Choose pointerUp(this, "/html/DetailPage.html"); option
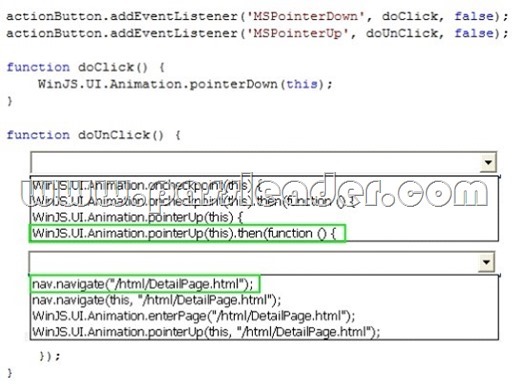Viewport: 522px width, 390px height. 206,332
